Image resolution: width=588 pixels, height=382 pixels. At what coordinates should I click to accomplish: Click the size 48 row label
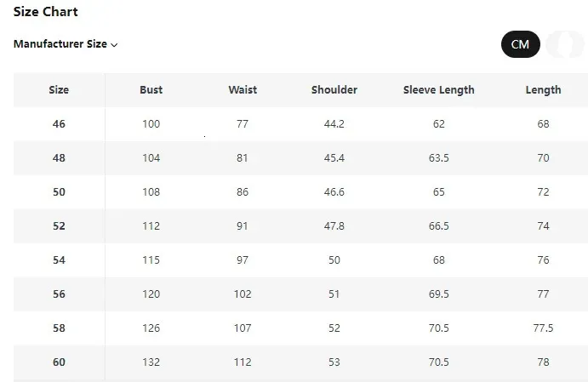pos(59,158)
